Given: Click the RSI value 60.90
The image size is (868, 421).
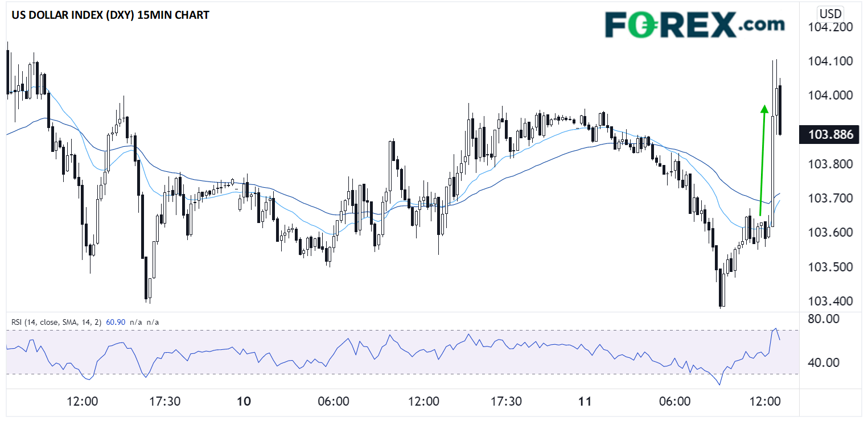Looking at the screenshot, I should (115, 322).
